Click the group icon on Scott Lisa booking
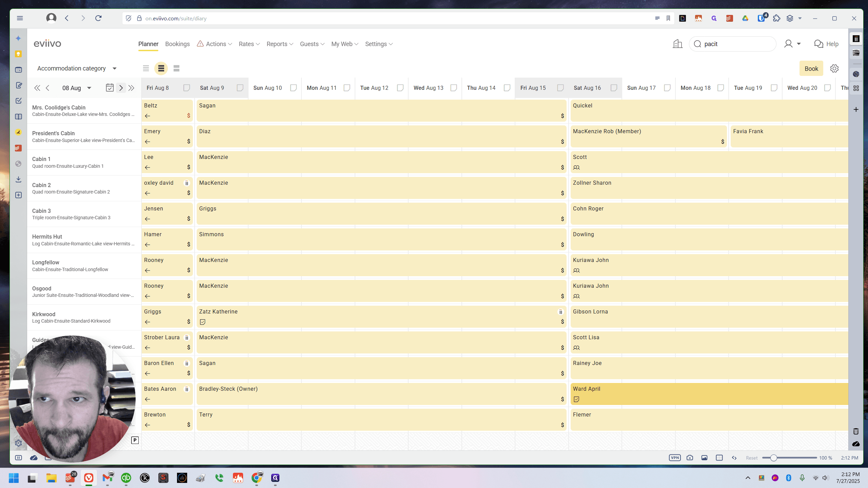 (x=576, y=348)
